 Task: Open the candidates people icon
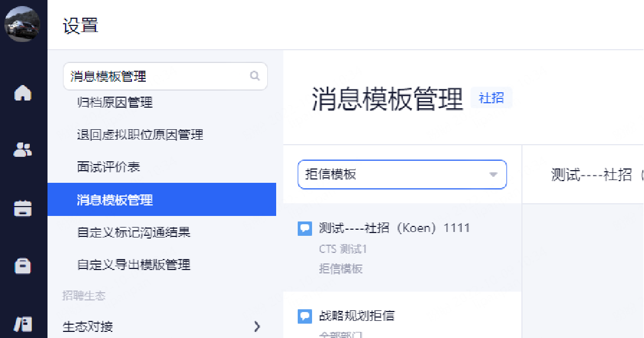(23, 150)
